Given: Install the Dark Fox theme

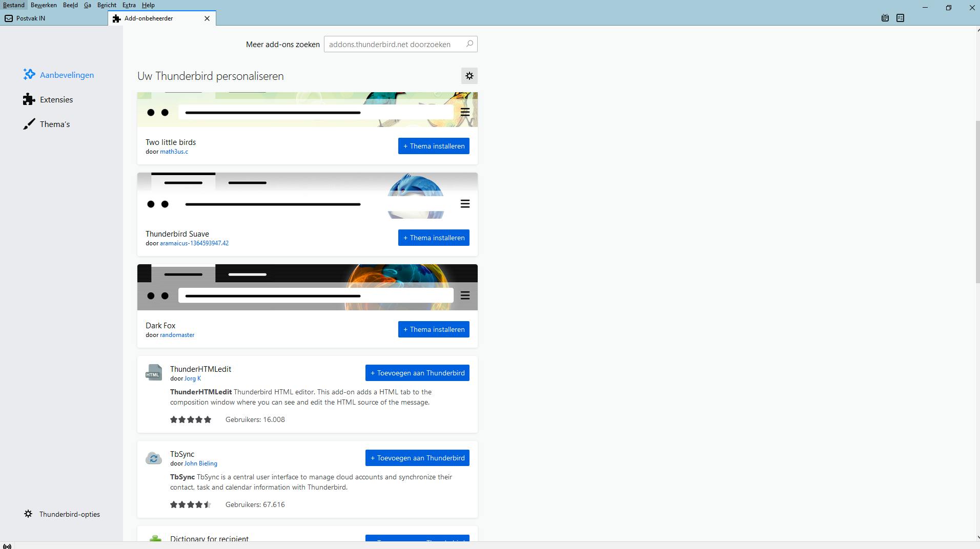Looking at the screenshot, I should (x=434, y=329).
